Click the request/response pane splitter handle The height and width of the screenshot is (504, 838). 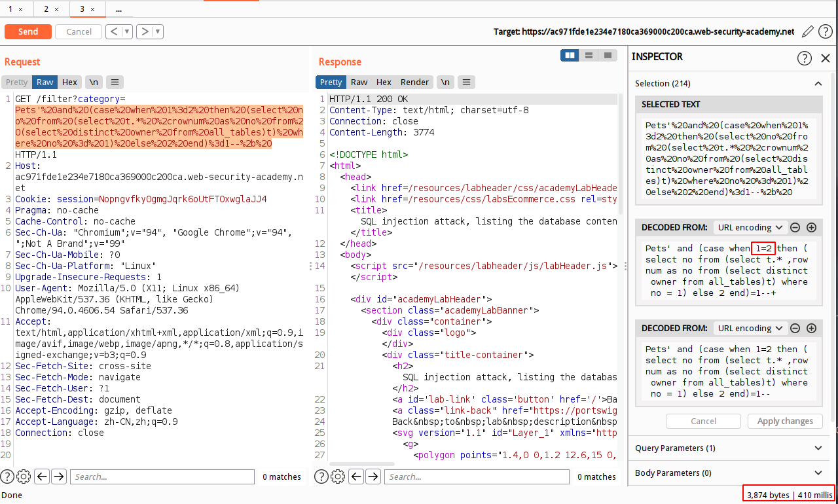[311, 266]
